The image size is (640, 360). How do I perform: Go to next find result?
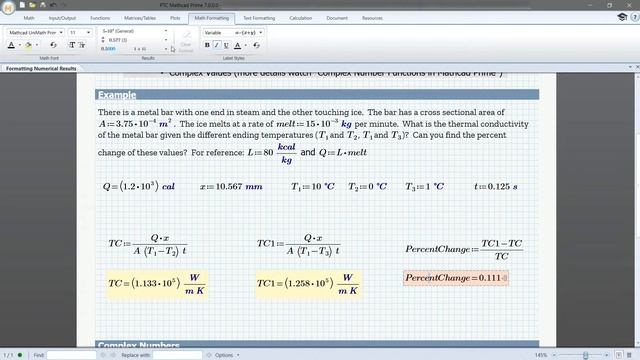click(113, 355)
